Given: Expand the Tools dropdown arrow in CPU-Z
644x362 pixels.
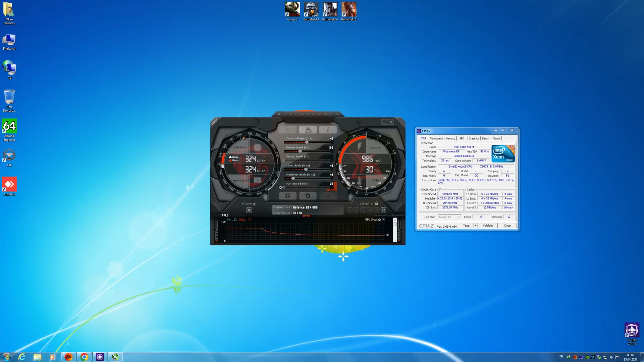Looking at the screenshot, I should point(475,226).
